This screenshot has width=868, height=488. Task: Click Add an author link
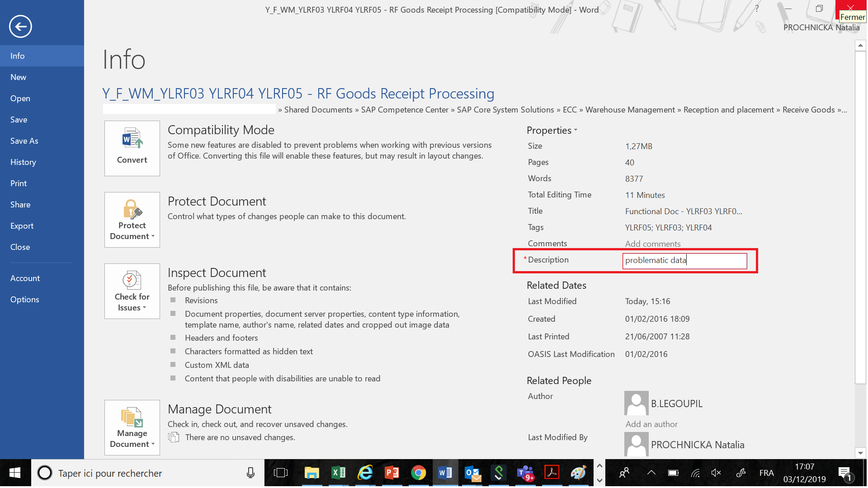click(651, 424)
